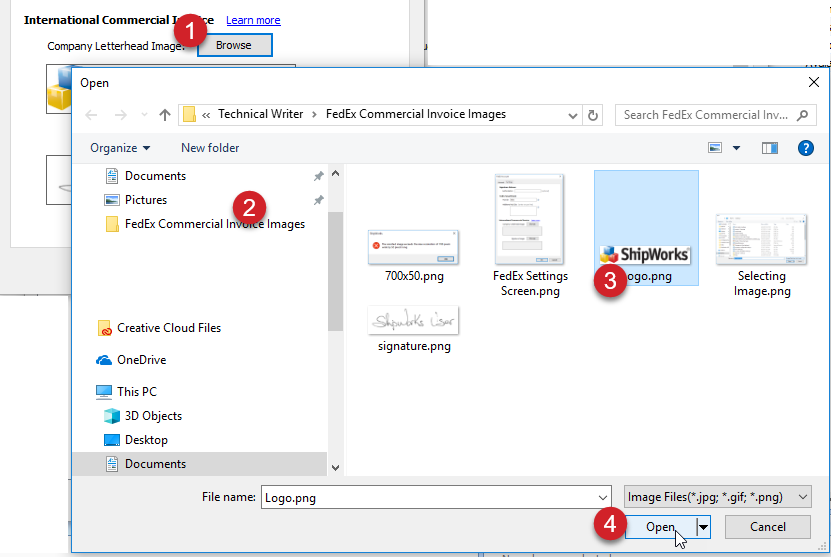Refresh the folder view
Viewport: 831px width, 557px height.
[593, 115]
